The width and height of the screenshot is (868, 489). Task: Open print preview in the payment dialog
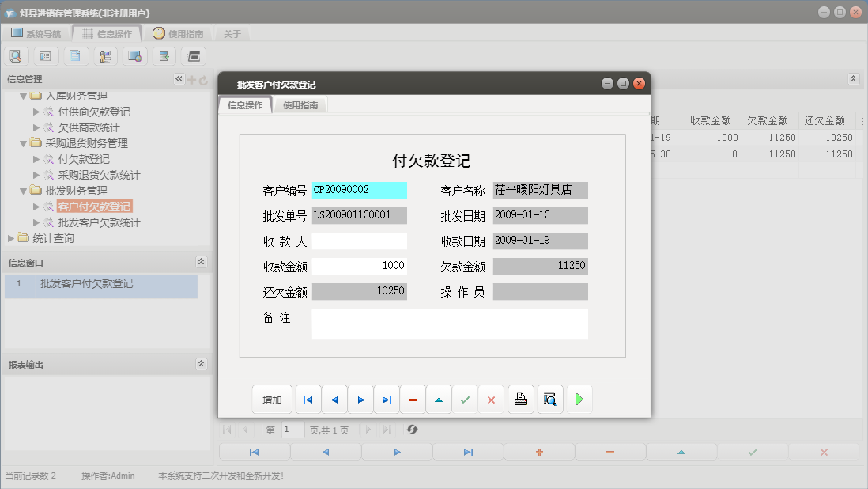coord(549,400)
